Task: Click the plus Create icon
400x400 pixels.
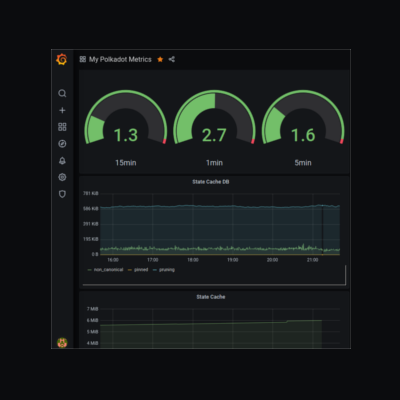Action: 62,110
